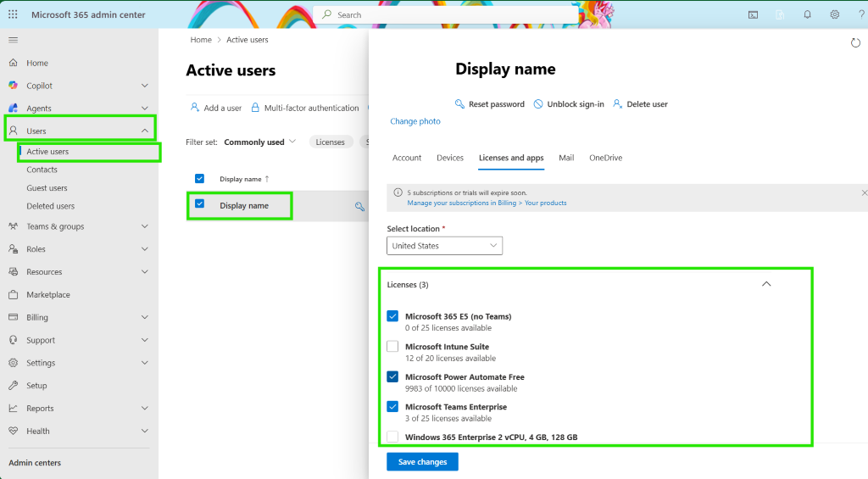Click the Reports chart icon
The height and width of the screenshot is (479, 868).
pyautogui.click(x=14, y=408)
